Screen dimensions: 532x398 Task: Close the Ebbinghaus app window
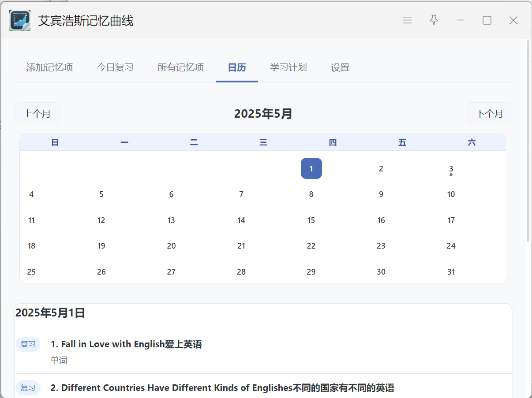click(x=513, y=20)
